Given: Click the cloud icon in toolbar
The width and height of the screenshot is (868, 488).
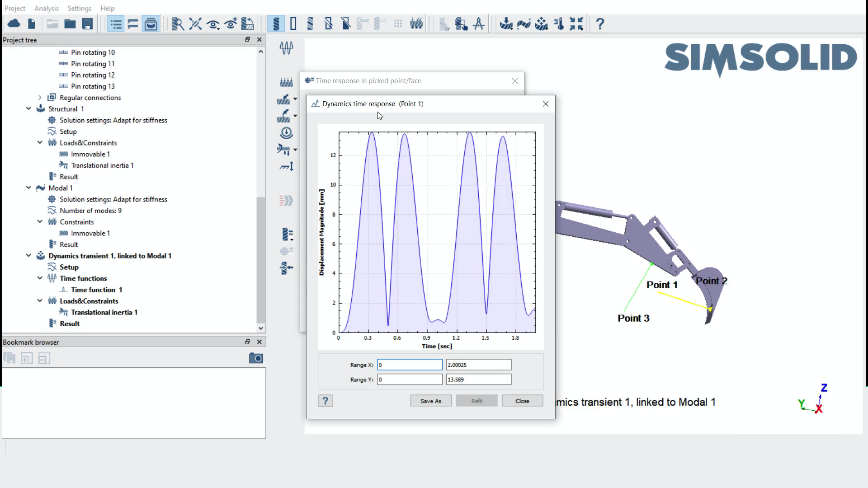Looking at the screenshot, I should [14, 23].
